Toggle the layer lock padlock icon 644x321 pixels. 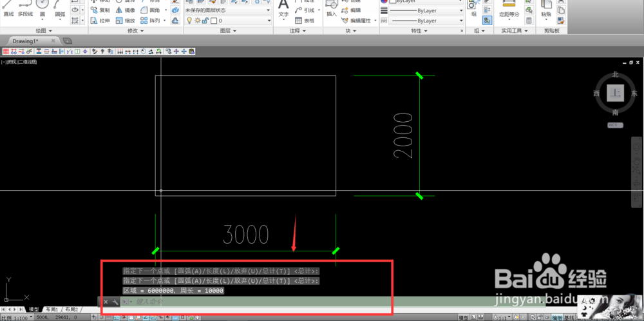(205, 21)
